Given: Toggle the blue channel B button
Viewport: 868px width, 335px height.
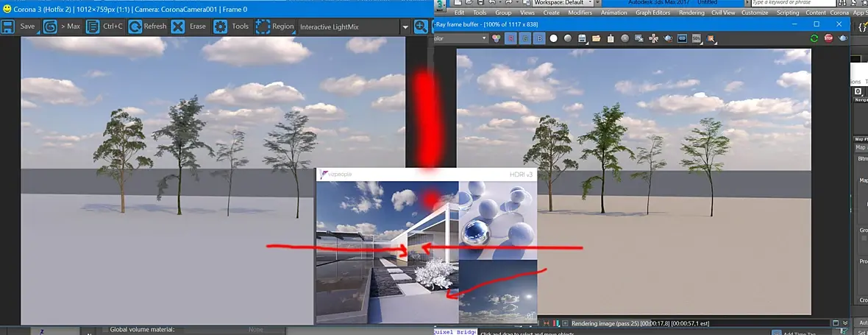Looking at the screenshot, I should 539,38.
